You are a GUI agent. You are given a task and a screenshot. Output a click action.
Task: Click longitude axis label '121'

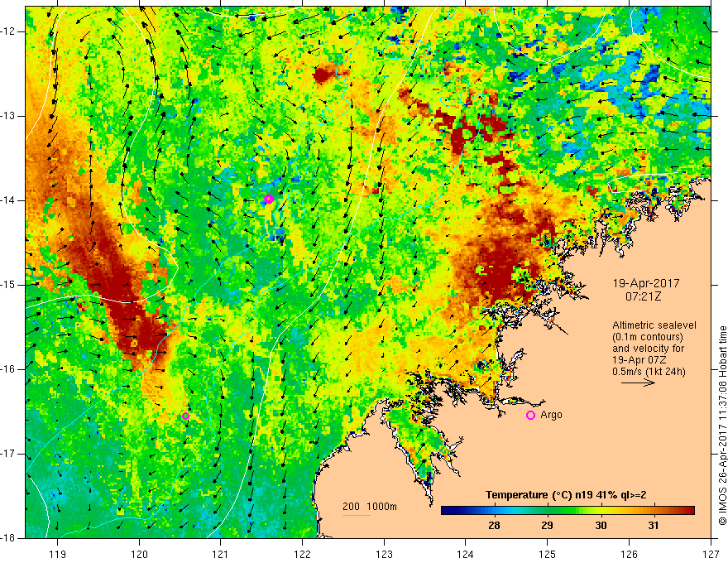[x=221, y=554]
